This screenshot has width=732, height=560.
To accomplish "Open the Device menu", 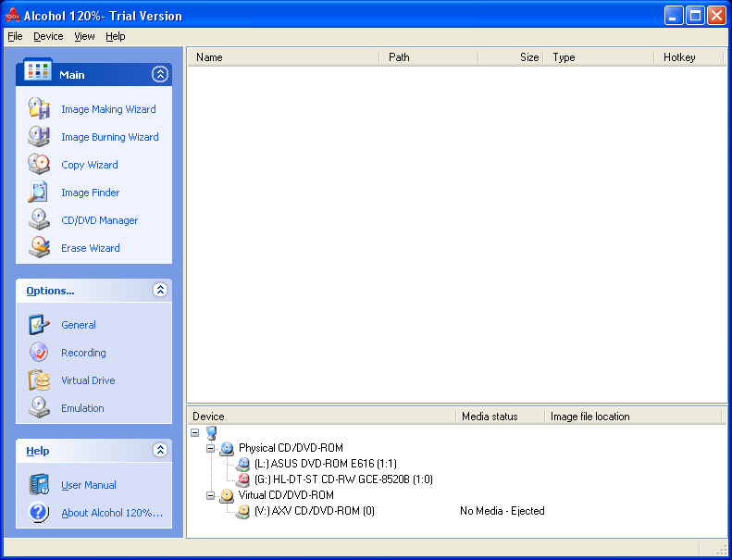I will [x=48, y=36].
